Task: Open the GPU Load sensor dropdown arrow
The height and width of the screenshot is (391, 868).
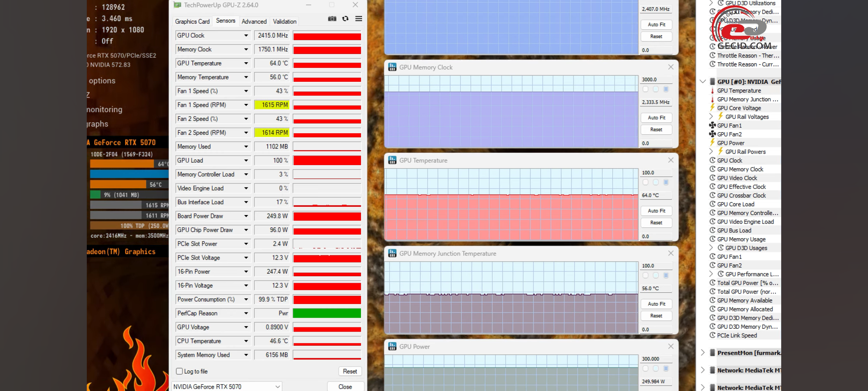Action: point(246,160)
